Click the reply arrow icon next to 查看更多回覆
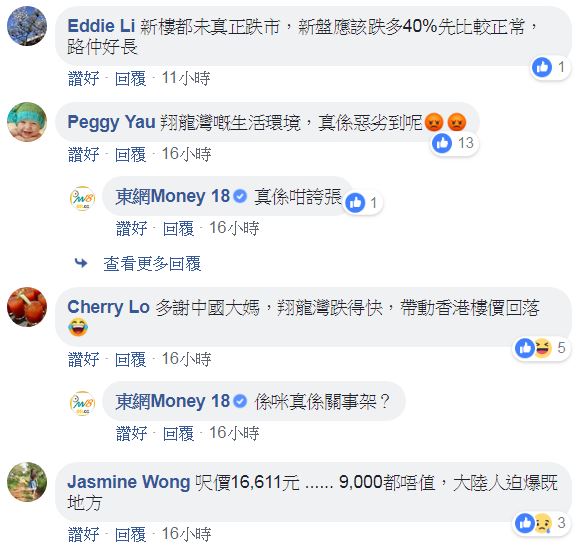The image size is (583, 547). [81, 264]
